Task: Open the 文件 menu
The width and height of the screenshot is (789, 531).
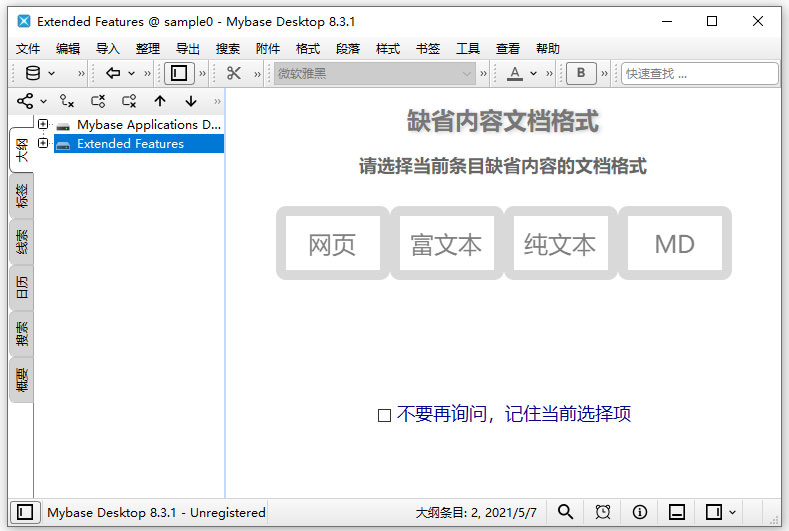Action: (28, 49)
